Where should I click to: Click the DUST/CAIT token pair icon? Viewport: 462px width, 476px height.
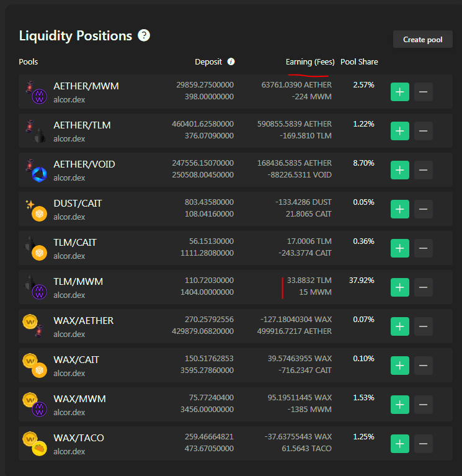(x=36, y=210)
